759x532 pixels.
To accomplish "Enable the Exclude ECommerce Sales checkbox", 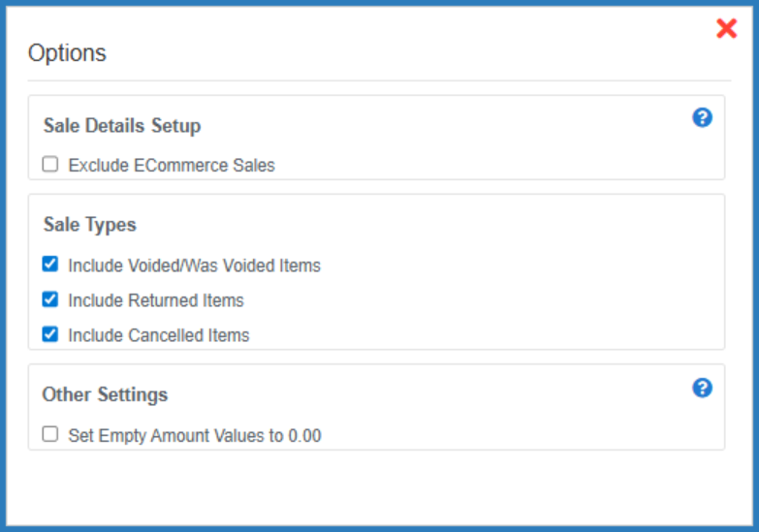I will pos(50,165).
